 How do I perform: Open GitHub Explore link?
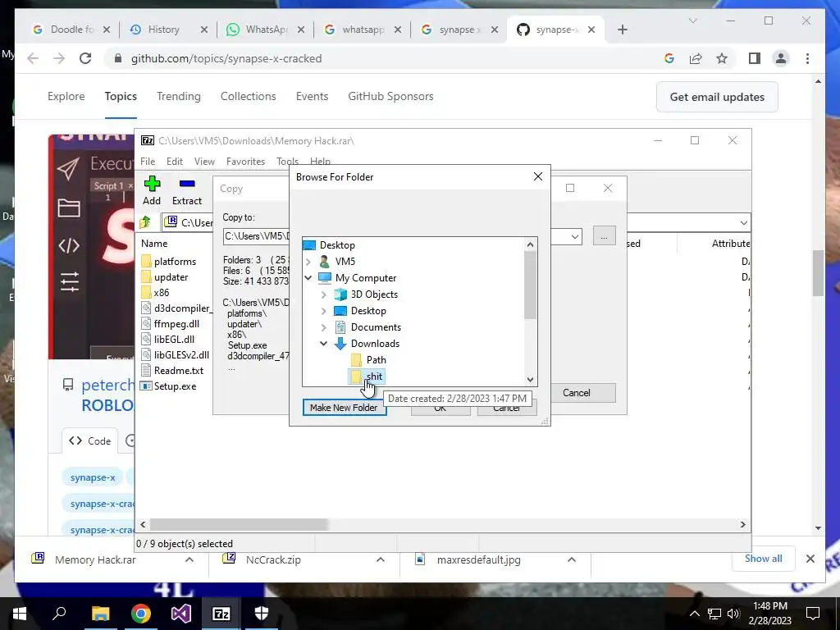coord(66,97)
